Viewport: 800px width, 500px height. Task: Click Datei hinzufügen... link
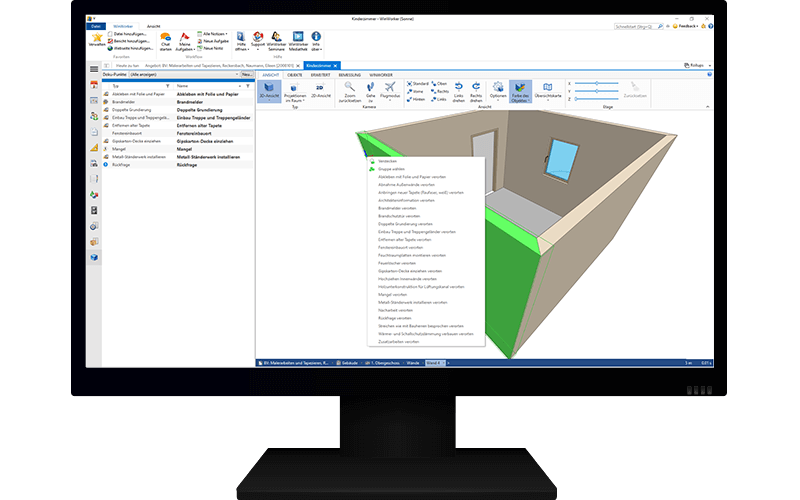click(x=127, y=33)
